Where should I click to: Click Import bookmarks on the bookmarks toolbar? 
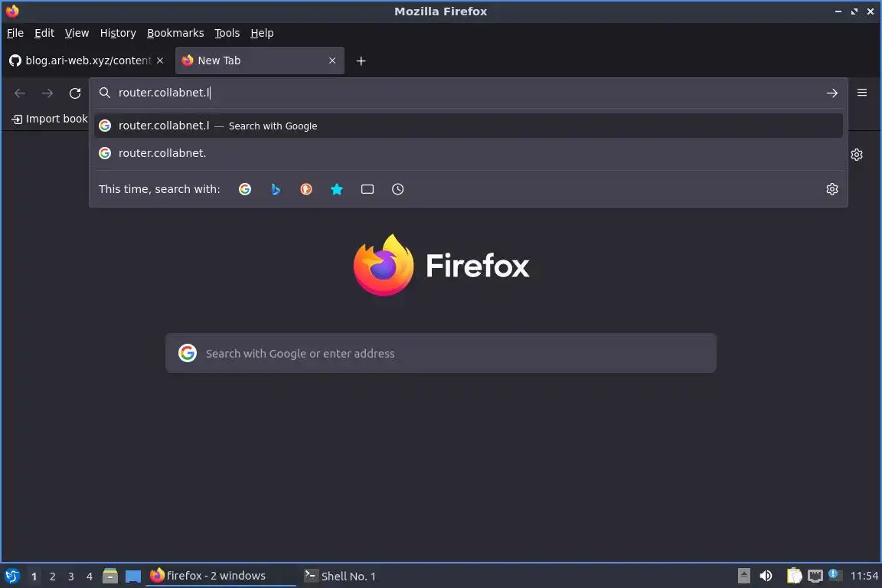[x=50, y=119]
